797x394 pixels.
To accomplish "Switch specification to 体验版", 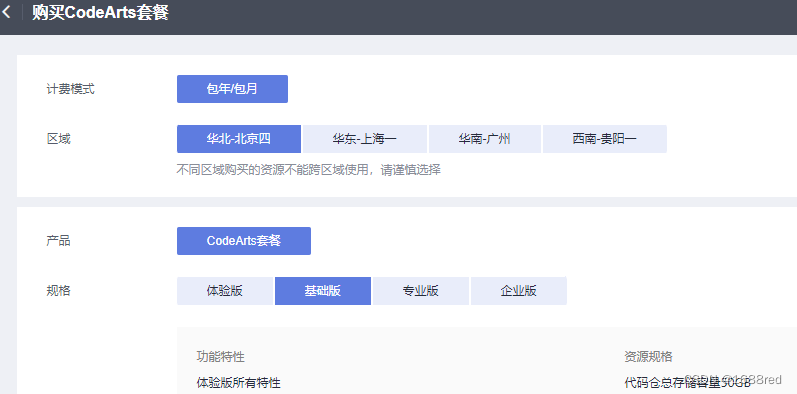I will point(225,291).
